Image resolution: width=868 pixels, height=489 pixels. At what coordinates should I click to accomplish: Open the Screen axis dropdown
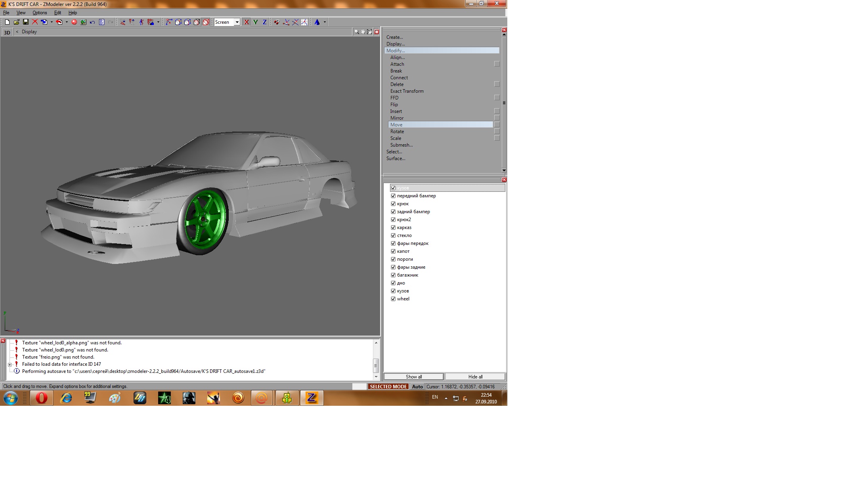pyautogui.click(x=237, y=22)
